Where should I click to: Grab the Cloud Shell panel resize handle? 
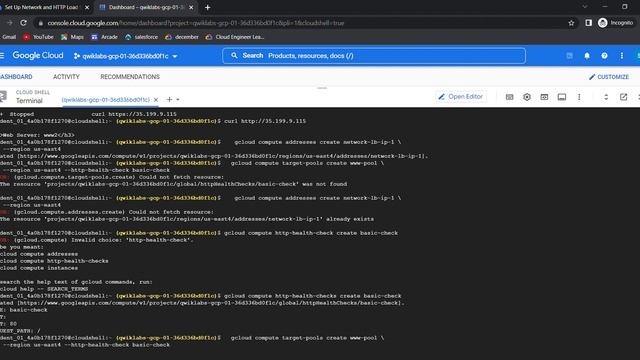322,88
